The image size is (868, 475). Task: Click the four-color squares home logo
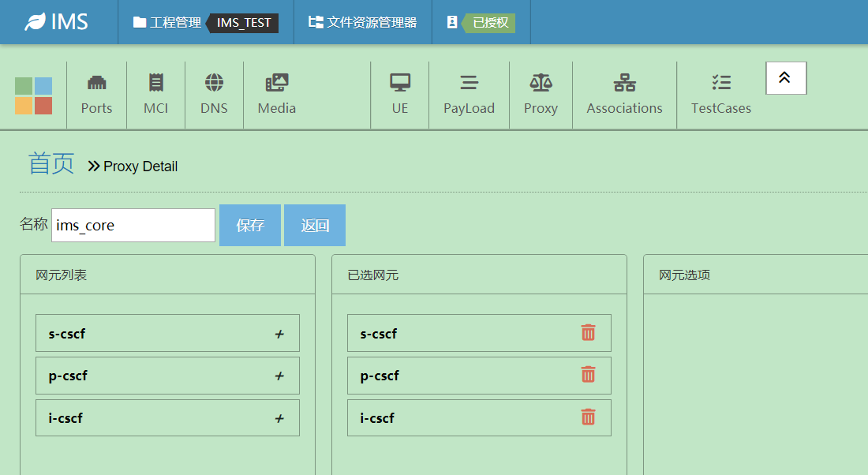33,95
